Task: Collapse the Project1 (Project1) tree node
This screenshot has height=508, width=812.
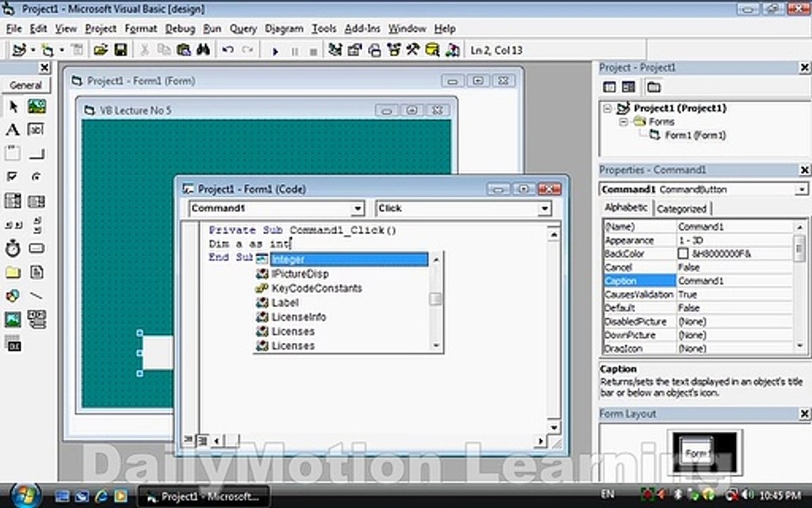Action: (608, 109)
